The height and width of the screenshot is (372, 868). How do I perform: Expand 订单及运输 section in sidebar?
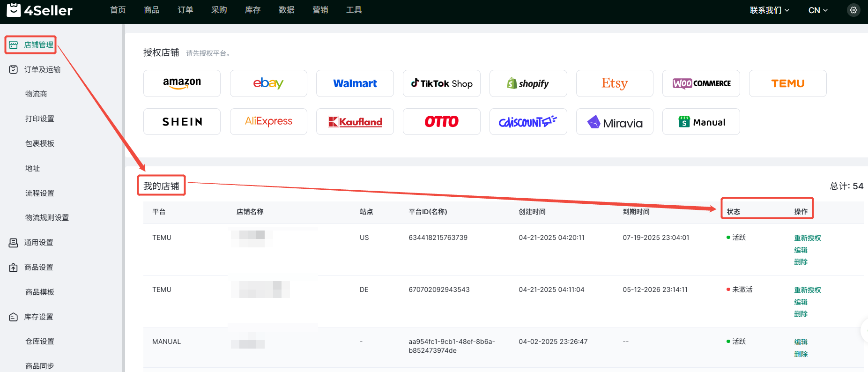click(x=42, y=69)
